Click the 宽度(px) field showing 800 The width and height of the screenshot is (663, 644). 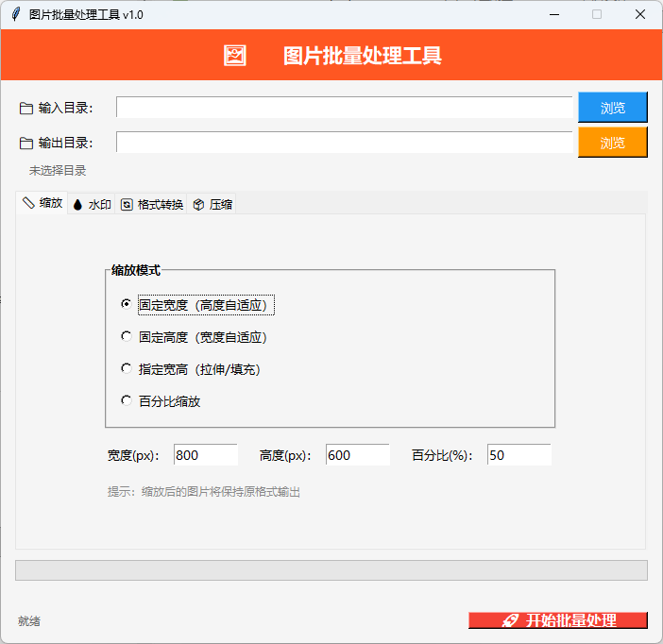(206, 455)
